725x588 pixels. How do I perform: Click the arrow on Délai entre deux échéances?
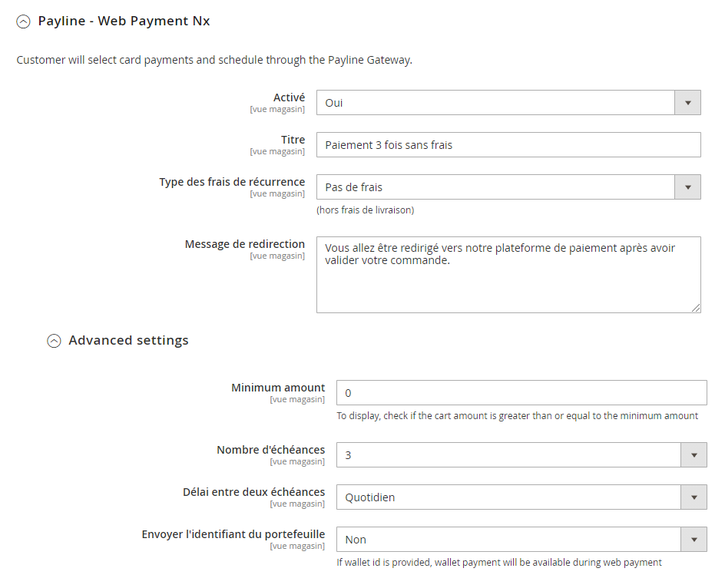(694, 497)
